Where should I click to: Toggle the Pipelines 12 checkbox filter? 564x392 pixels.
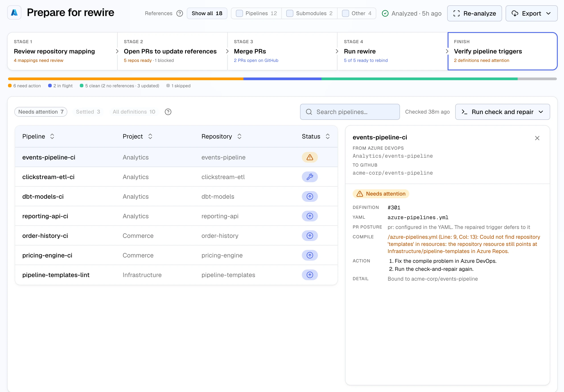point(239,13)
